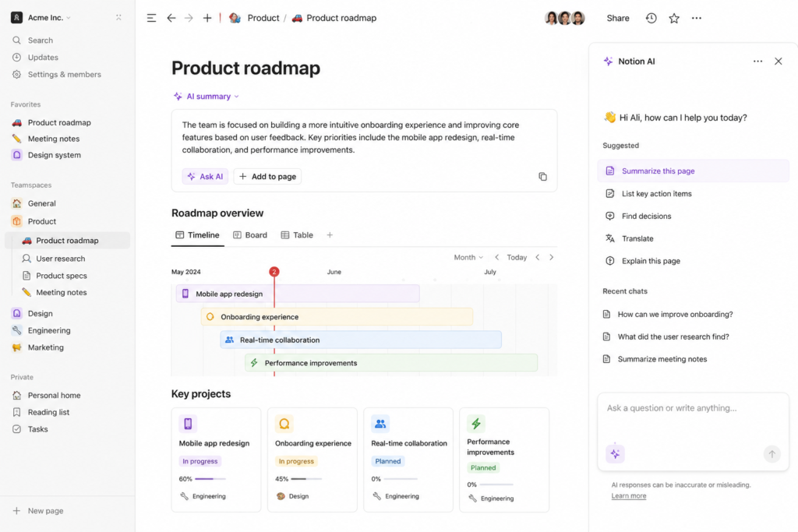Expand the AI summary dropdown
Viewport: 798px width, 532px height.
pyautogui.click(x=206, y=96)
